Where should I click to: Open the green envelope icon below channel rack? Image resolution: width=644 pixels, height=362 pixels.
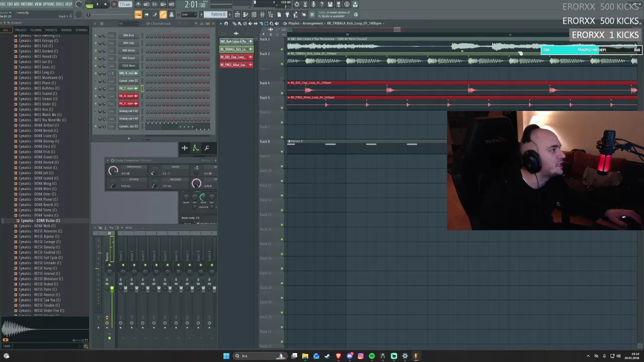point(196,148)
